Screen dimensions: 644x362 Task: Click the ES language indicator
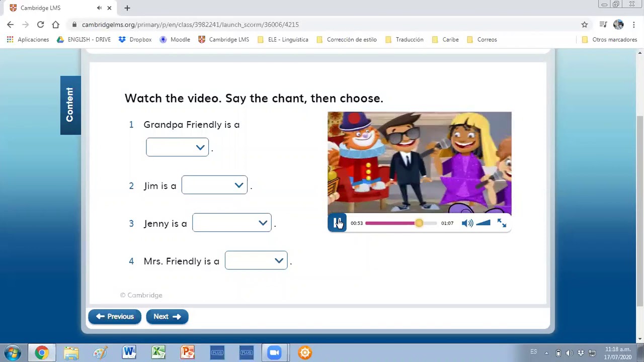pyautogui.click(x=533, y=351)
